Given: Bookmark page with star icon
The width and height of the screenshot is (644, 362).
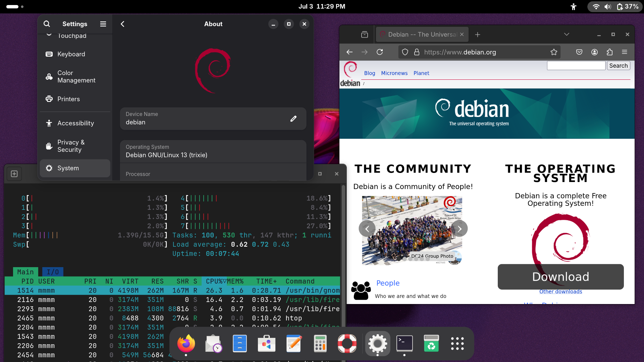Looking at the screenshot, I should 554,52.
